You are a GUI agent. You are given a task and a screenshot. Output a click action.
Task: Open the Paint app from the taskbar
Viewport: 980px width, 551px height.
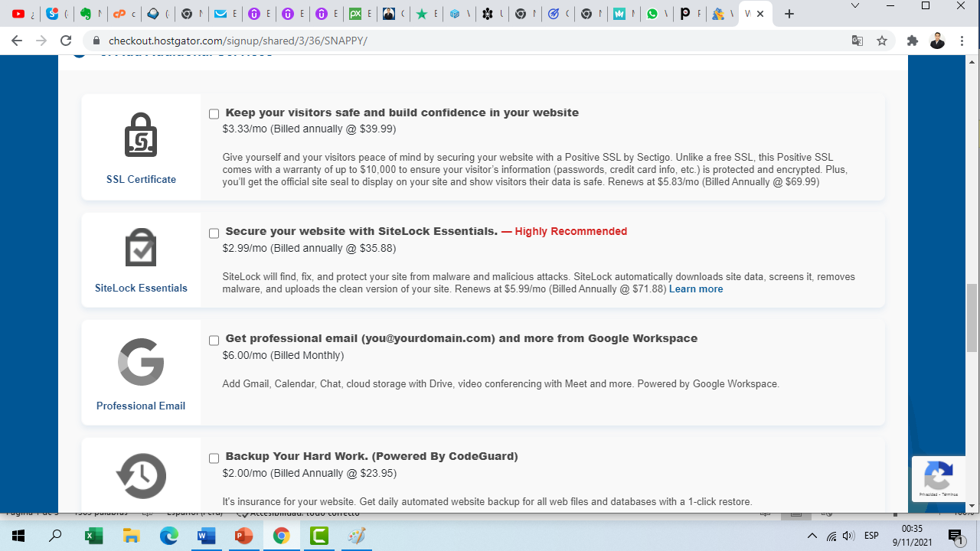(x=356, y=536)
